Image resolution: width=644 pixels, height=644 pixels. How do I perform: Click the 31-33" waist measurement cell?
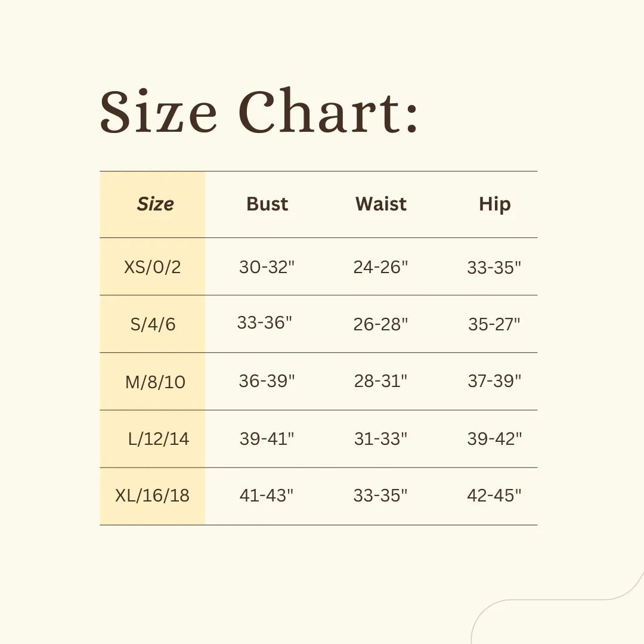pos(380,439)
